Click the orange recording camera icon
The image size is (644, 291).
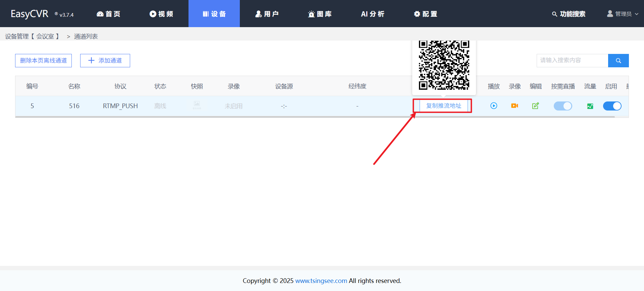[515, 106]
